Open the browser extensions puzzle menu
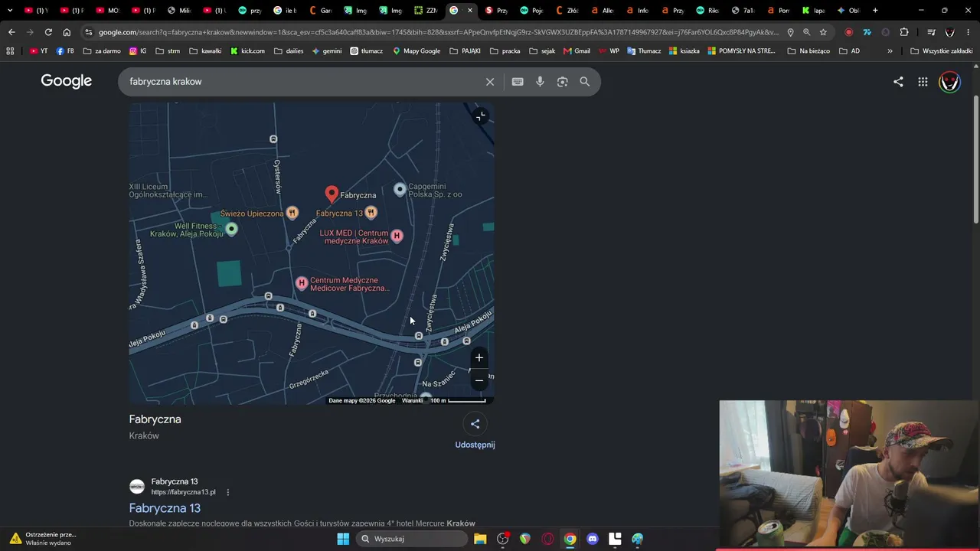This screenshot has width=980, height=551. click(x=904, y=32)
